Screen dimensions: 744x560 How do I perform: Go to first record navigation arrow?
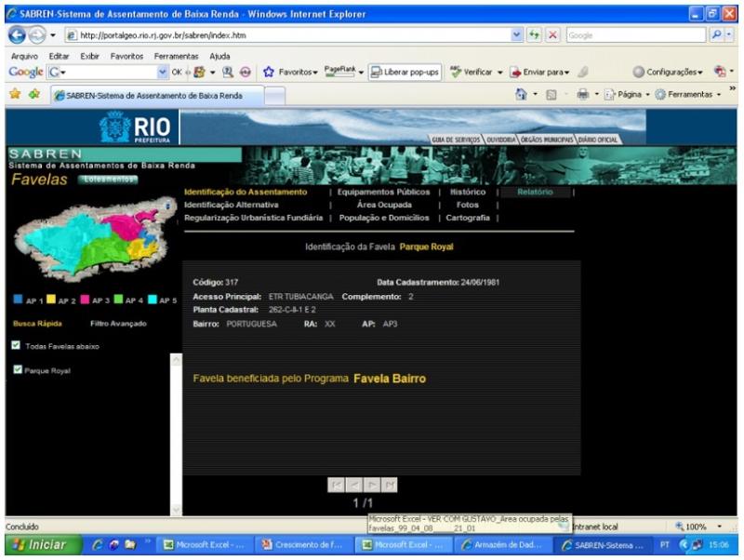point(336,484)
